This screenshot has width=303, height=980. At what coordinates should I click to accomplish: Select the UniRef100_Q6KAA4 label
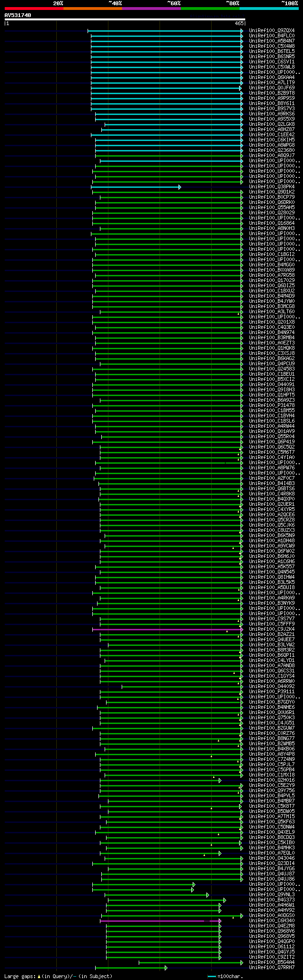pyautogui.click(x=272, y=78)
